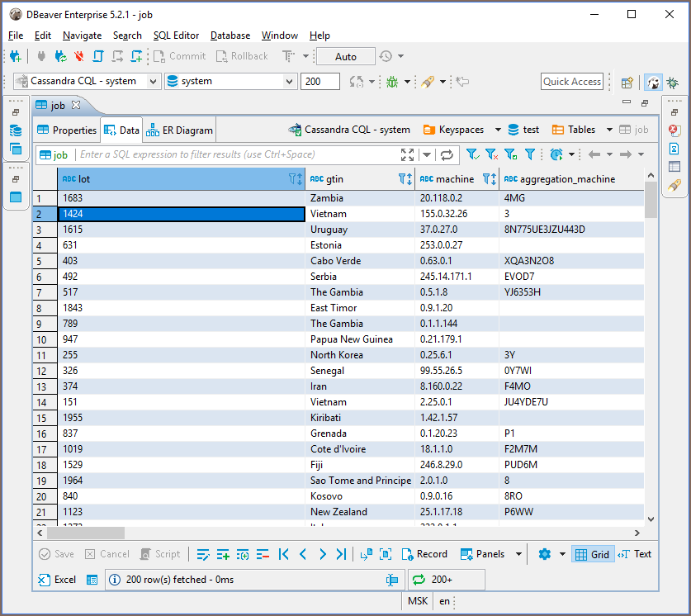Click the delete row icon
The image size is (691, 616).
pos(263,554)
